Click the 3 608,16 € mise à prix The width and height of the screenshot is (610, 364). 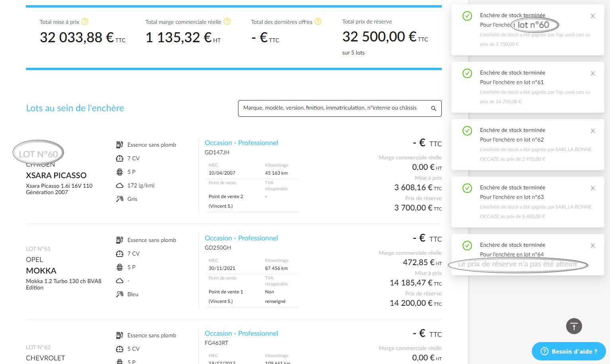click(x=418, y=187)
